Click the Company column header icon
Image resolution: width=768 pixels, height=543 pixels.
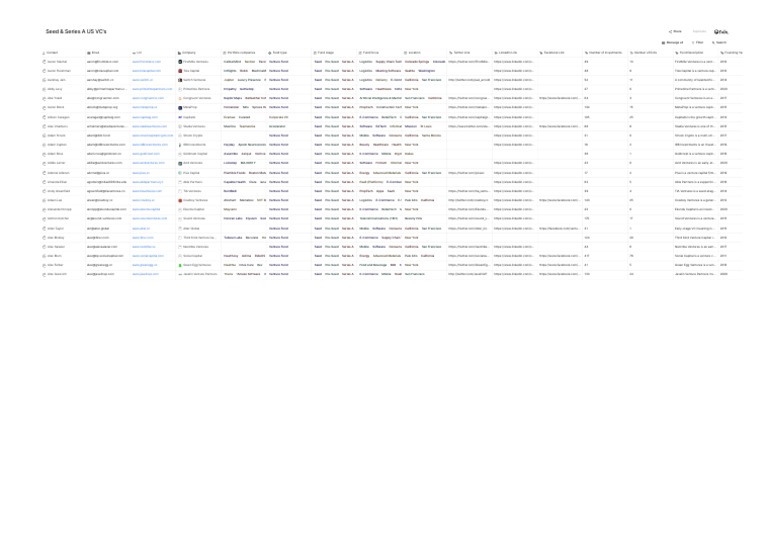[179, 53]
